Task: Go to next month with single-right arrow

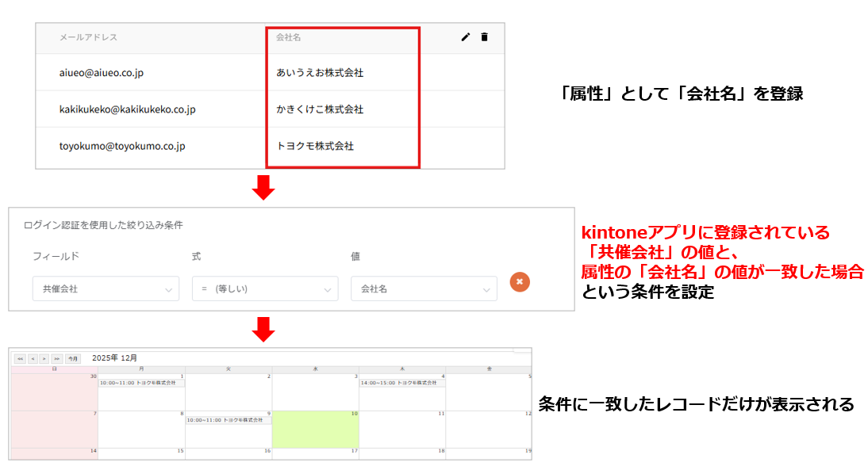Action: [44, 359]
